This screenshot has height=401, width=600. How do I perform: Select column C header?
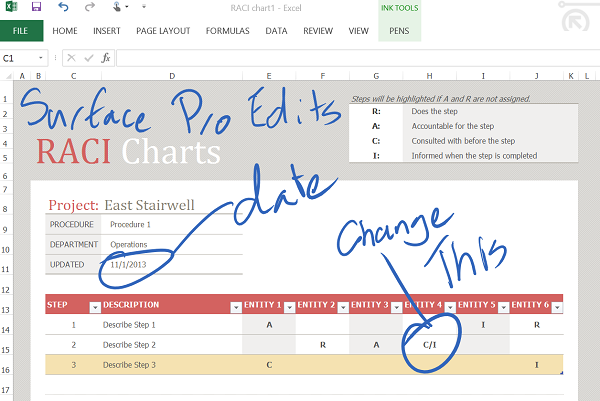point(73,76)
